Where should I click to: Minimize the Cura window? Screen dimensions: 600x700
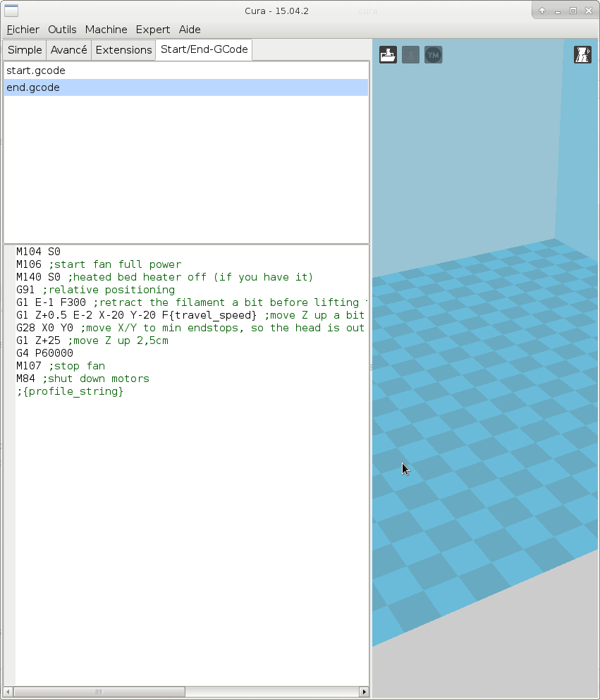[x=558, y=11]
